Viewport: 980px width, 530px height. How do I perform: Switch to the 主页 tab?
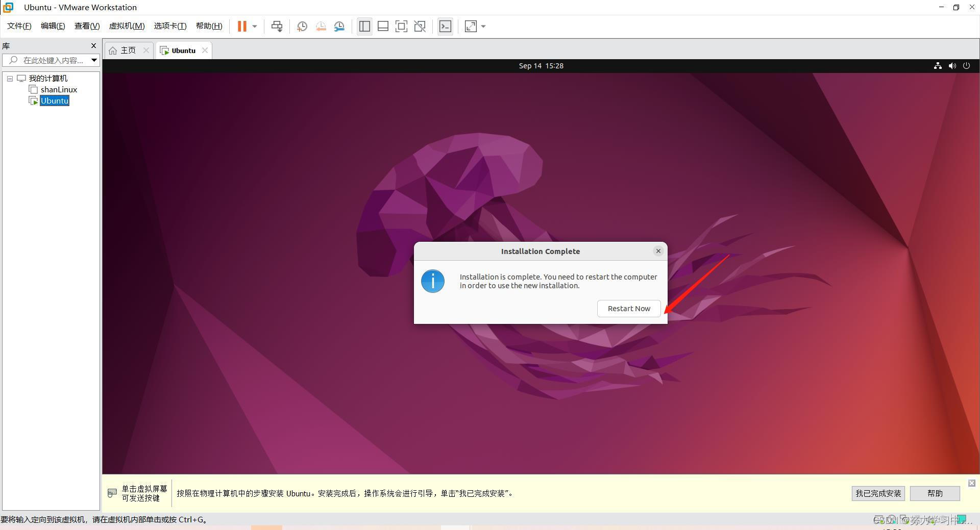(128, 50)
